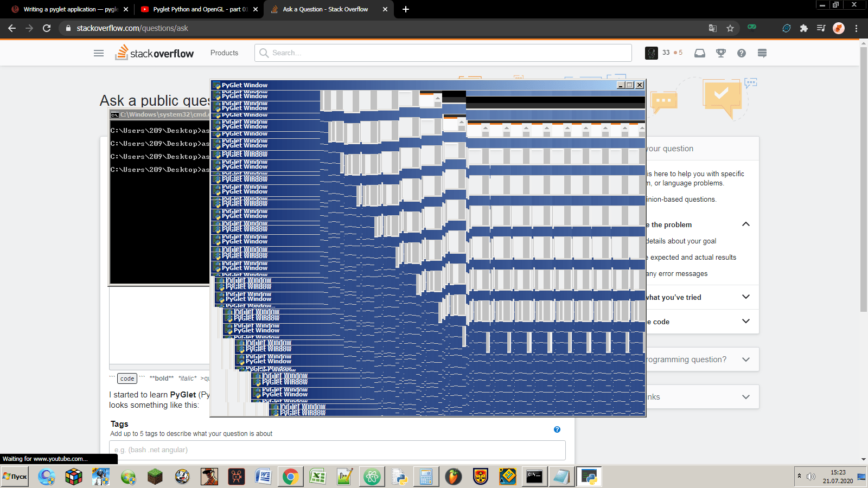Insert code formatting with the 'code' button

click(127, 378)
